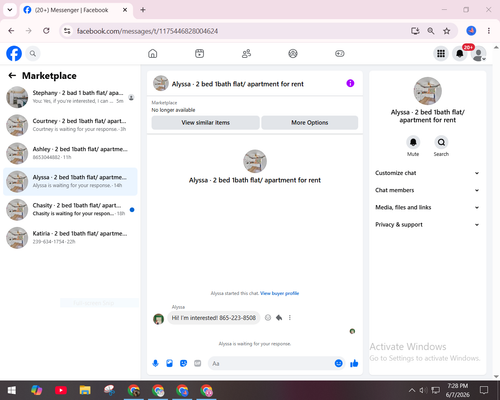Open the Gaming icon in top navigation
500x400 pixels.
340,53
